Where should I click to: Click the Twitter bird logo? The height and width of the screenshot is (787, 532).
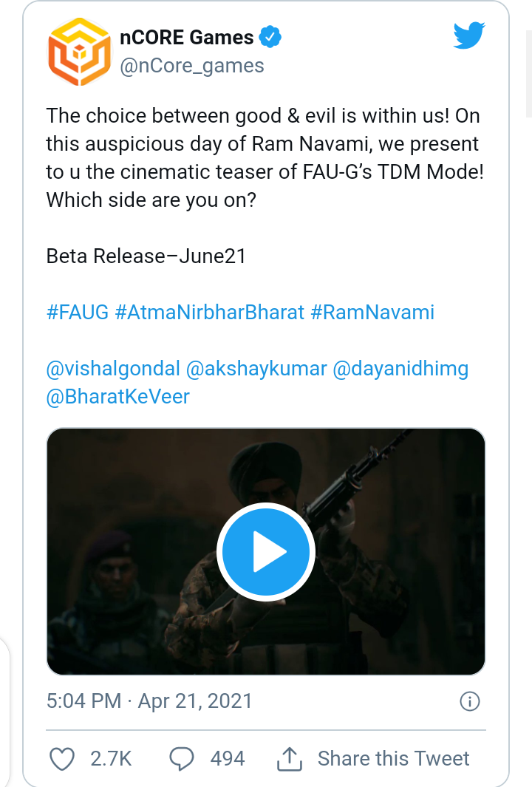[468, 35]
